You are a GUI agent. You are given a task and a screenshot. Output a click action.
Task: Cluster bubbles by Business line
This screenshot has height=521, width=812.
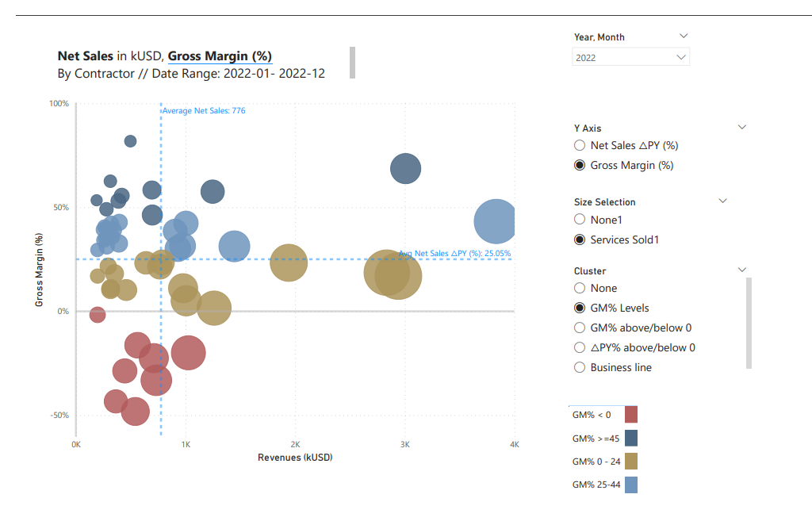[x=580, y=367]
